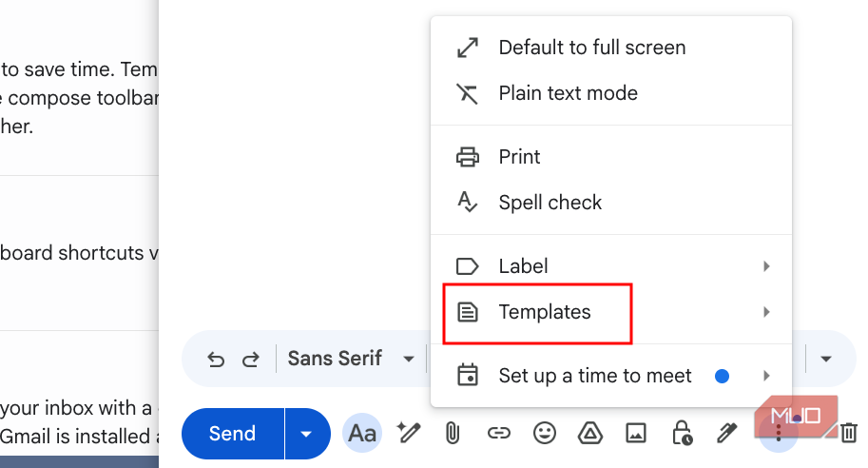Open the Templates submenu
Screen dimensions: 868x468
[611, 312]
